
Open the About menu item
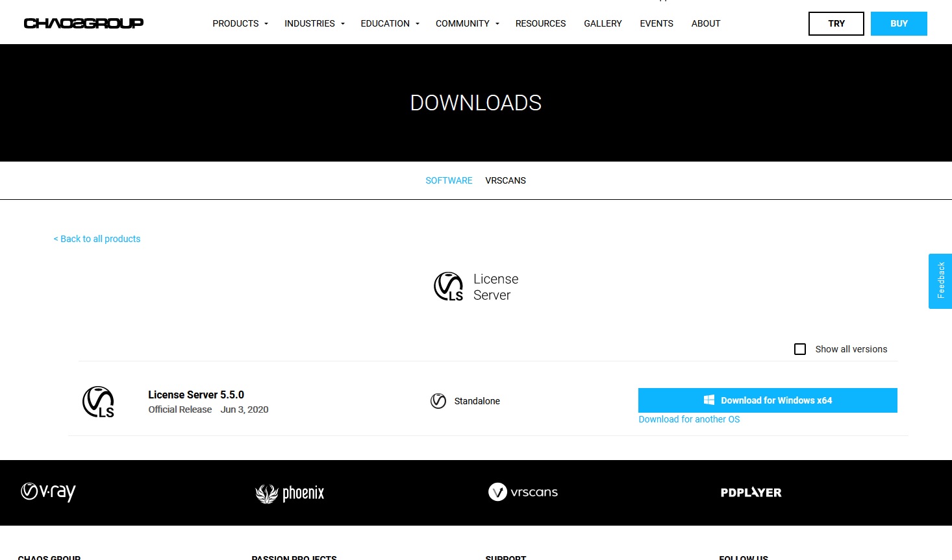[706, 23]
